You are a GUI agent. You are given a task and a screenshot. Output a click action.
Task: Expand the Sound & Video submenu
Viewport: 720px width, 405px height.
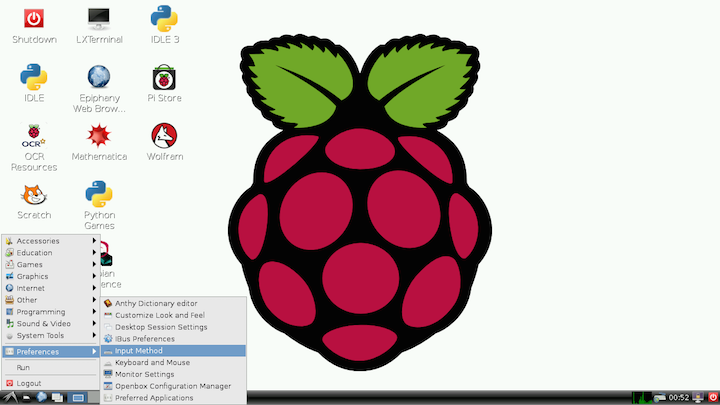(x=51, y=324)
